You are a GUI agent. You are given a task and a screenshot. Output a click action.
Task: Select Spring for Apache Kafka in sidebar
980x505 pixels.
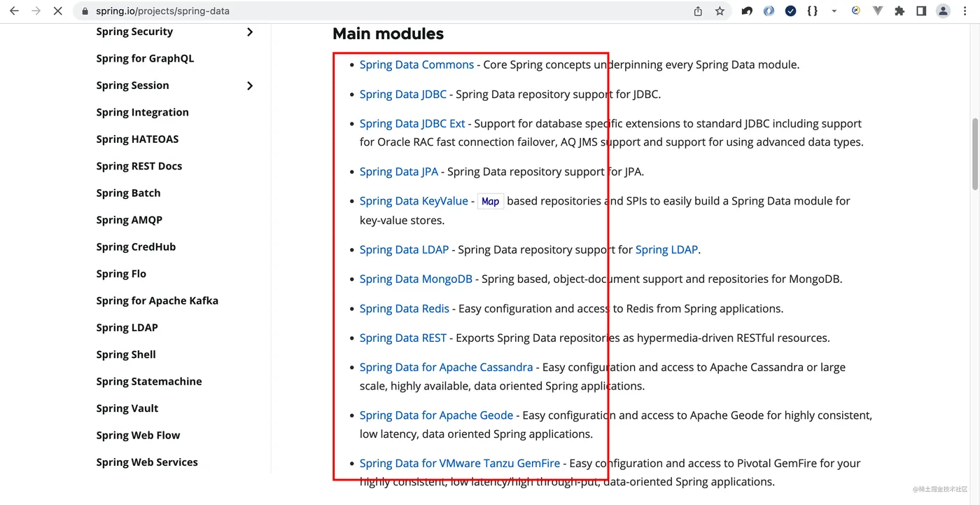157,300
